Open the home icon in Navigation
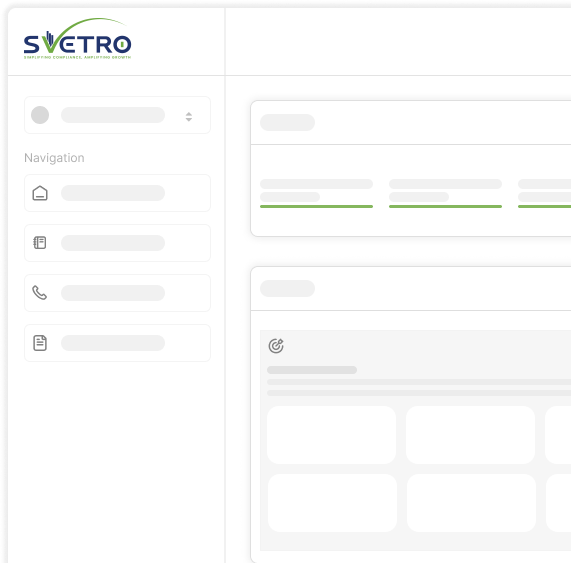The height and width of the screenshot is (563, 571). click(x=40, y=193)
